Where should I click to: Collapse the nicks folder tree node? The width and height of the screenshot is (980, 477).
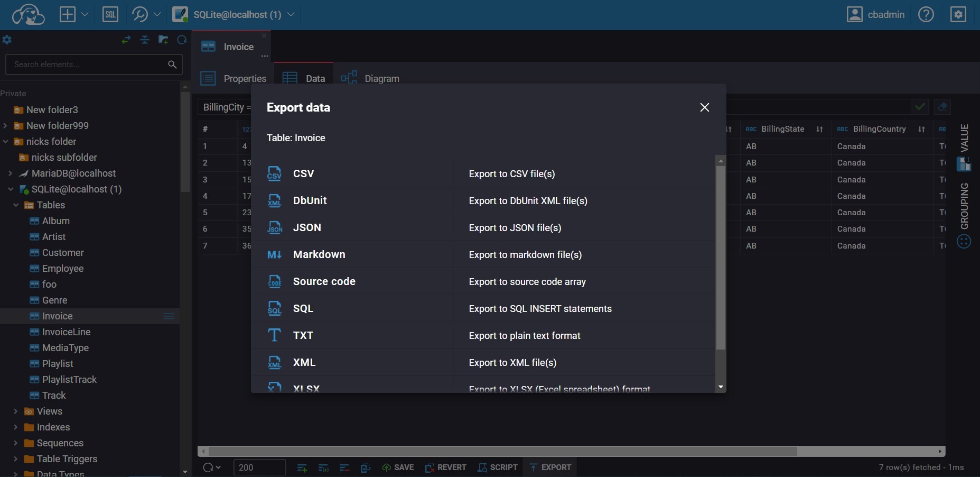(x=4, y=141)
